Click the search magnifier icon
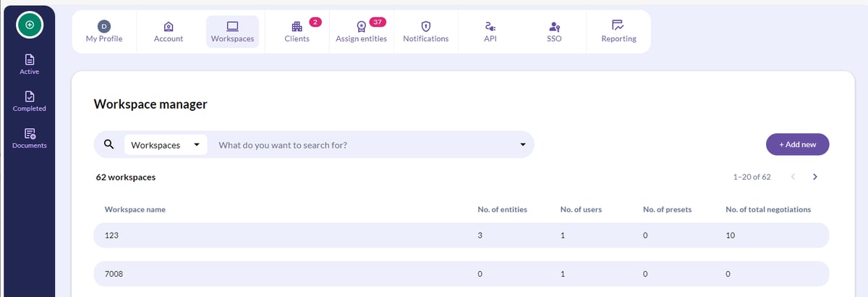This screenshot has height=297, width=868. 109,144
